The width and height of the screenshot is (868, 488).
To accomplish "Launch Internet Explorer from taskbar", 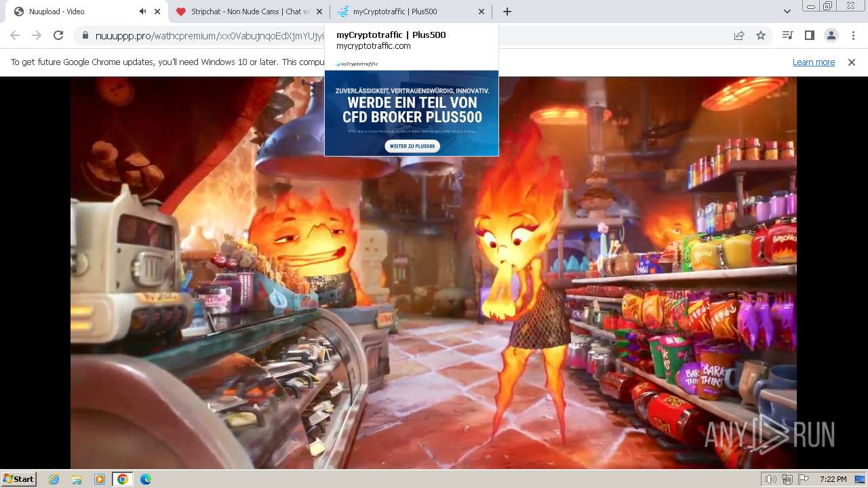I will coord(54,479).
